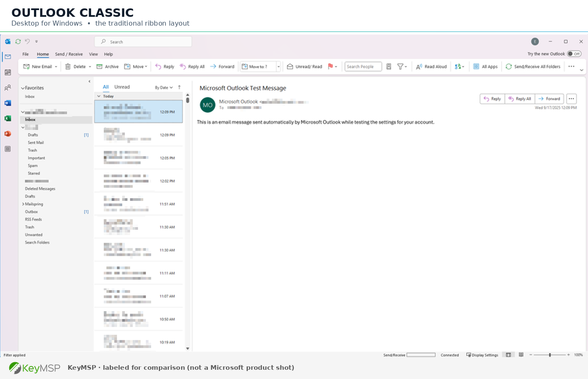588x379 pixels.
Task: Open More Apps grid in the left sidebar
Action: 8,149
